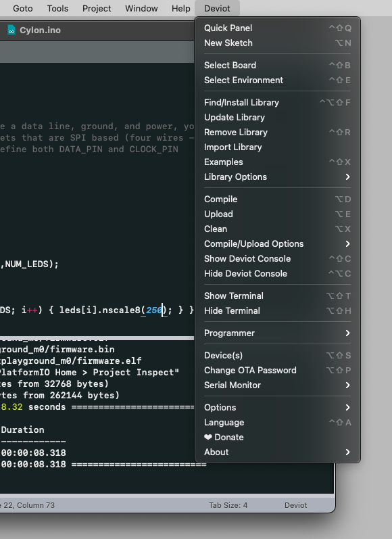392x539 pixels.
Task: Choose Device(s)
Action: click(x=277, y=356)
